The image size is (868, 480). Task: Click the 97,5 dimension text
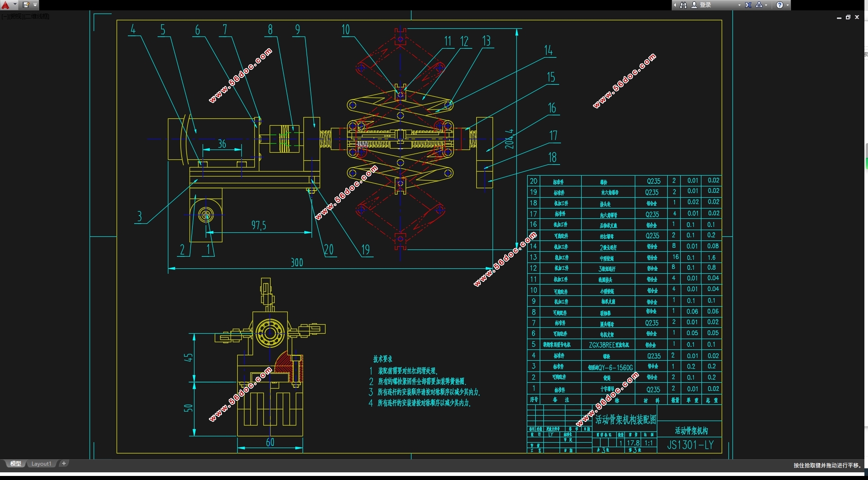coord(258,225)
